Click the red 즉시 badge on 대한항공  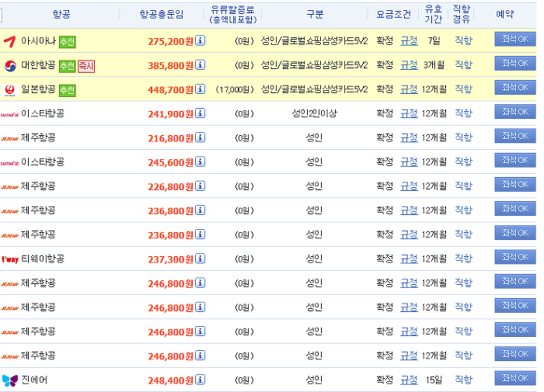[86, 66]
